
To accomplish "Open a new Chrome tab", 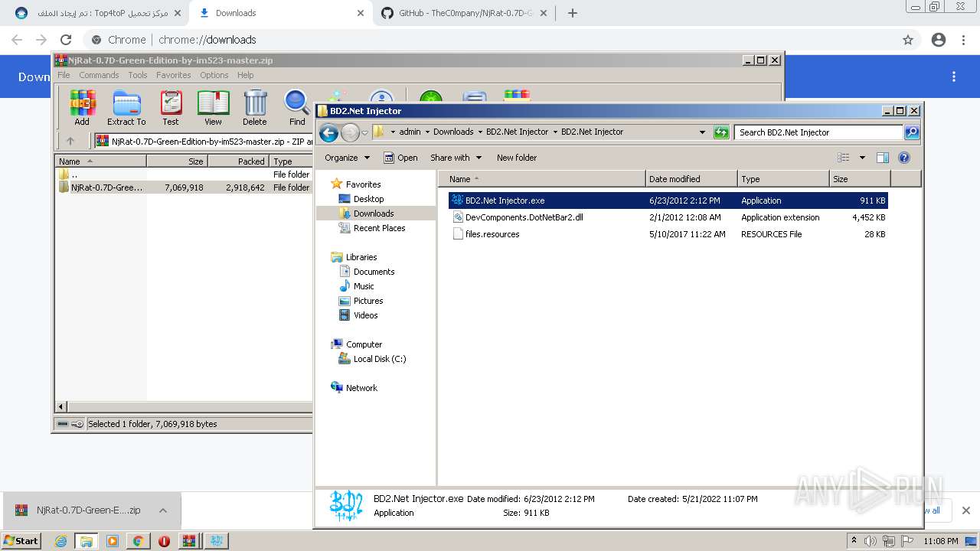I will (x=573, y=13).
